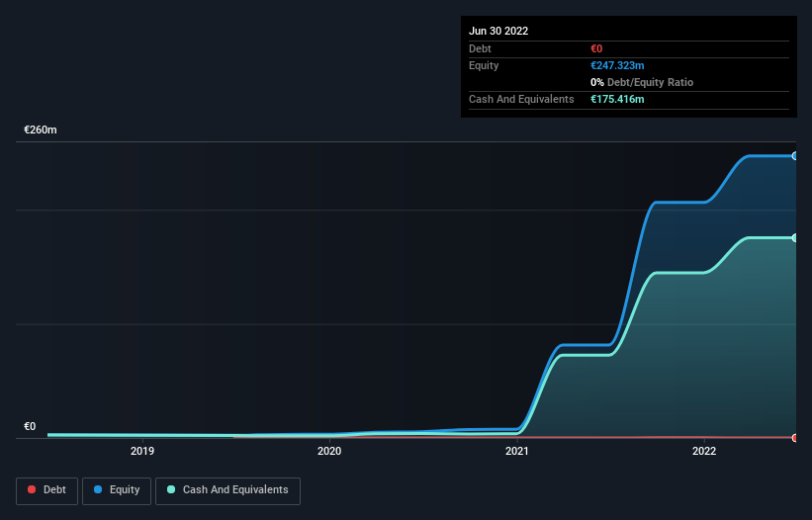Select the Cash And Equivalents end marker
812x520 pixels.
point(795,238)
